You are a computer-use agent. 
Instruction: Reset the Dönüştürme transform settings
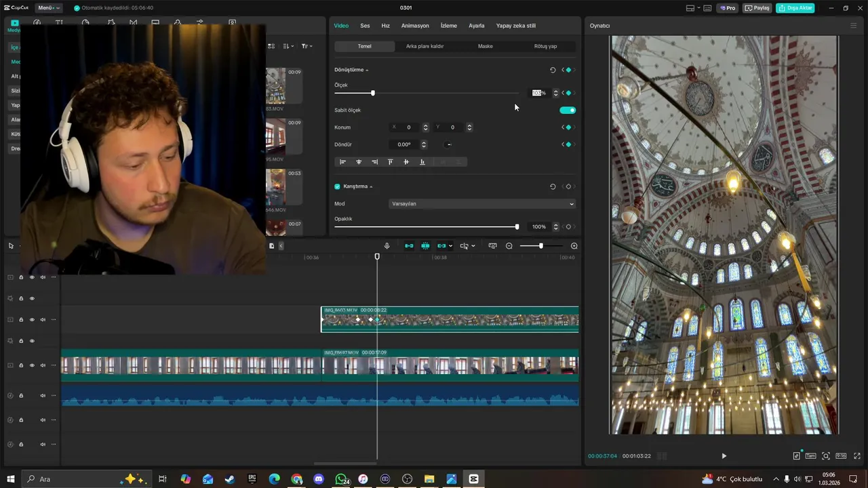click(x=553, y=70)
